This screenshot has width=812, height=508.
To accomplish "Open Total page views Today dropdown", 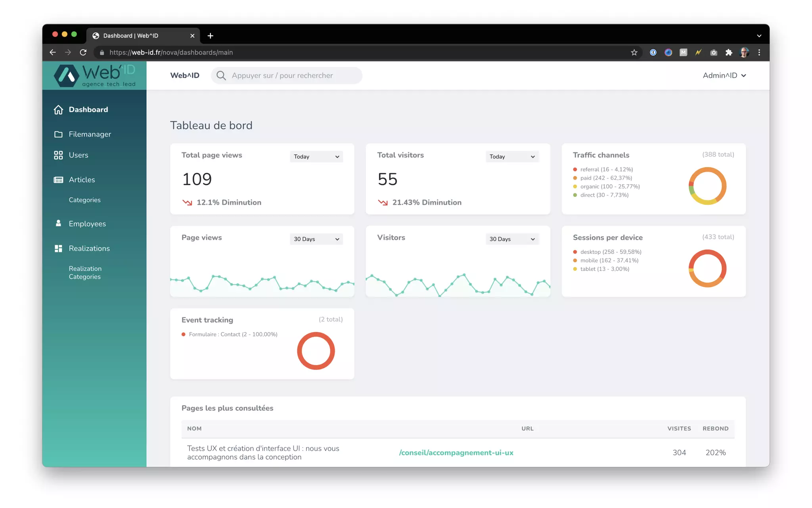I will tap(316, 157).
